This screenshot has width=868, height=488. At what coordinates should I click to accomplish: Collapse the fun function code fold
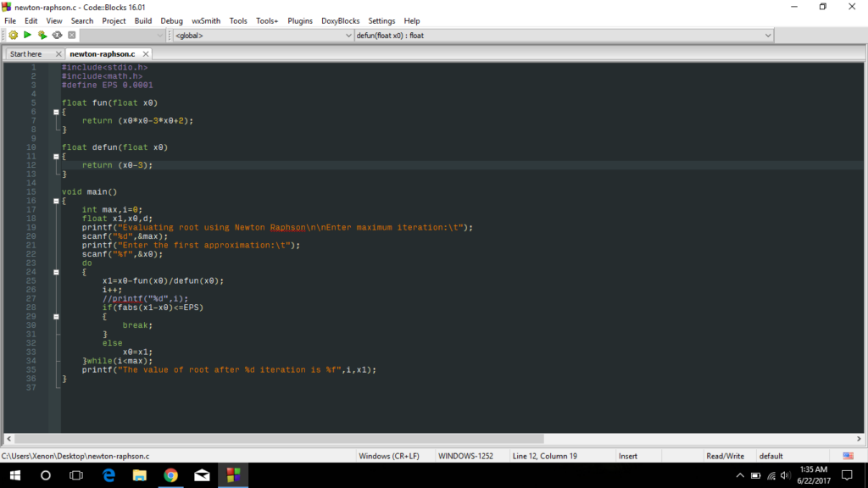(56, 111)
